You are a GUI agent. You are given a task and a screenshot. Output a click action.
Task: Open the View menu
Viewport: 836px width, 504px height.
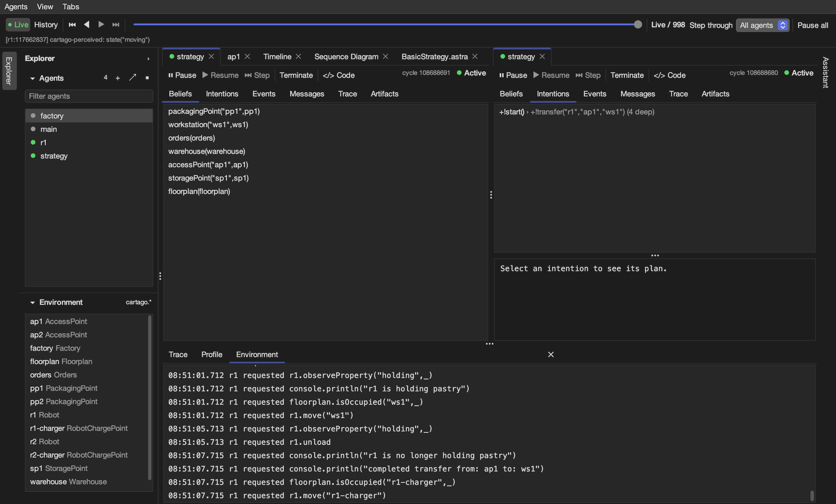point(45,7)
